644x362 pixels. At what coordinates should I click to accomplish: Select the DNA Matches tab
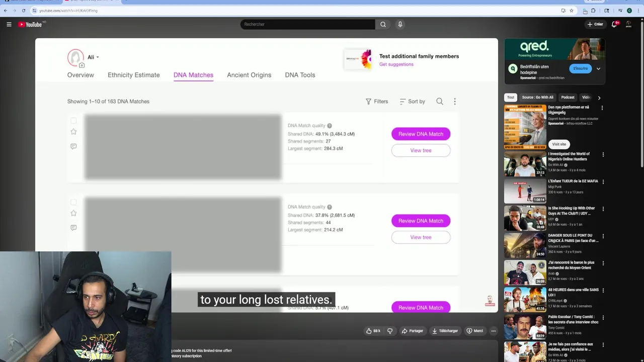click(x=193, y=75)
